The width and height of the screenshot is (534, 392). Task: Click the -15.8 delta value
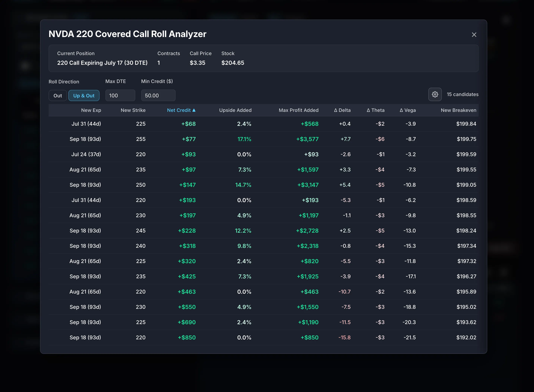tap(345, 338)
